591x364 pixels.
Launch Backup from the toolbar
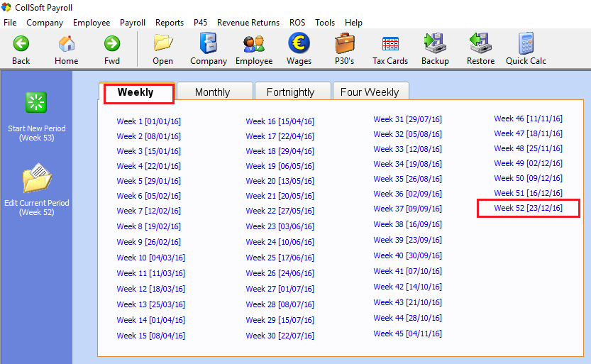(435, 44)
